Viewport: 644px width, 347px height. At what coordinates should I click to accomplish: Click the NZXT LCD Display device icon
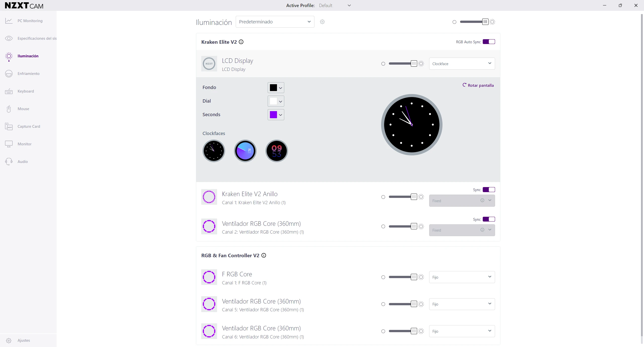[x=209, y=64]
